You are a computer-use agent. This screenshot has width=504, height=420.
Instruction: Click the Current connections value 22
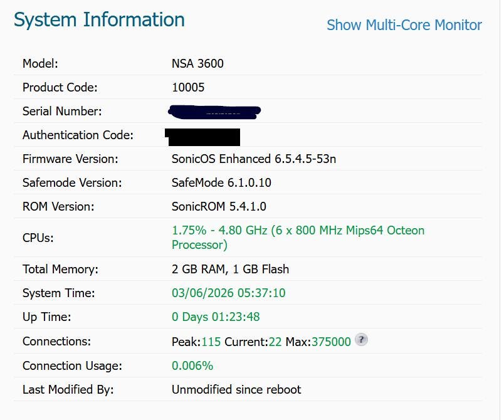275,342
